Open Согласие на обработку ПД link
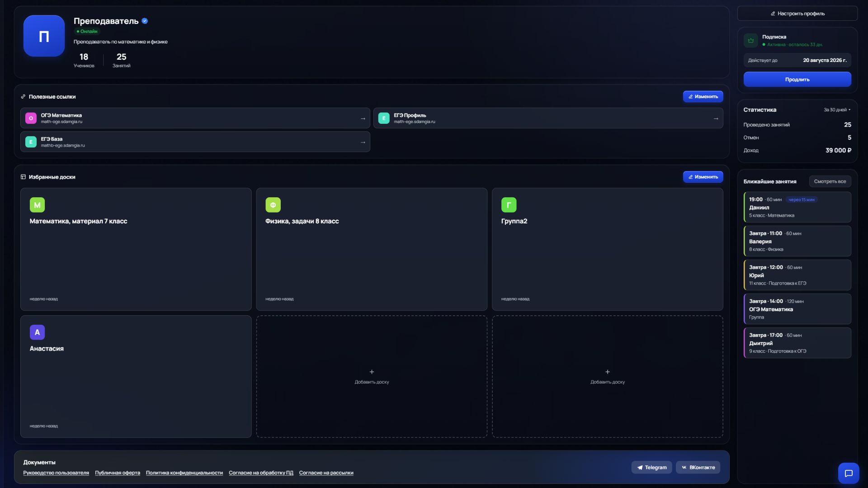The image size is (868, 488). coord(261,473)
